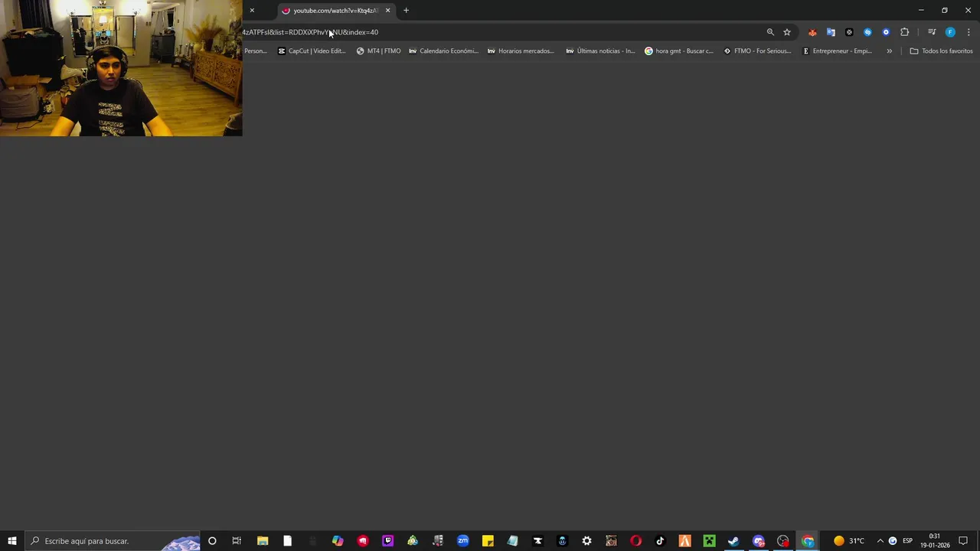Open the Todos los favoritos folder
The height and width of the screenshot is (551, 980).
941,51
